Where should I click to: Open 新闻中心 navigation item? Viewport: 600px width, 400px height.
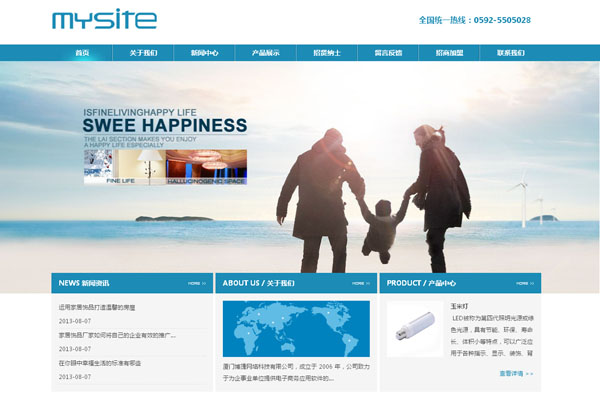[204, 53]
